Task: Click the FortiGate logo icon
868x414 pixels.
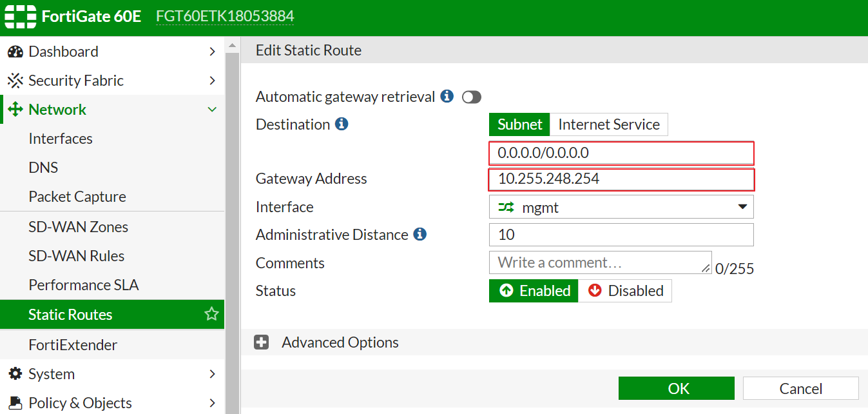Action: tap(20, 16)
